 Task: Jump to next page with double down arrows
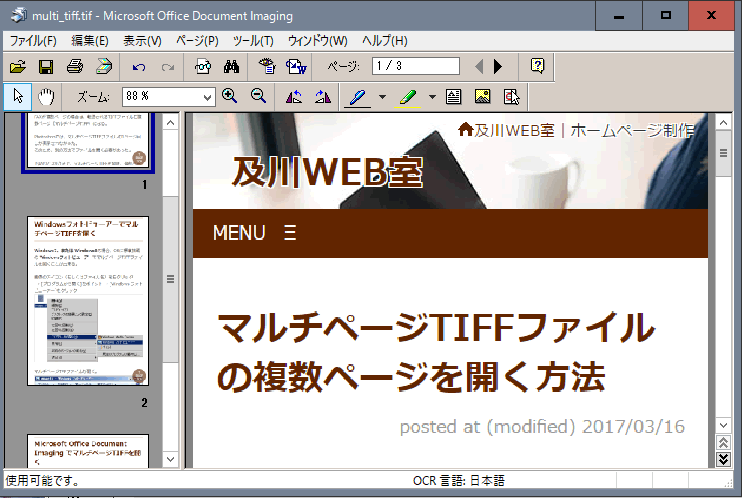click(723, 459)
